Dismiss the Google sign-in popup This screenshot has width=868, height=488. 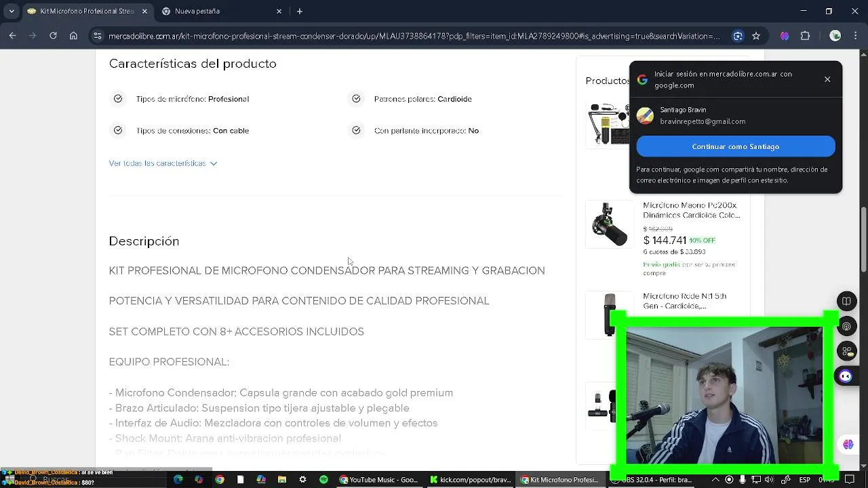[x=827, y=79]
